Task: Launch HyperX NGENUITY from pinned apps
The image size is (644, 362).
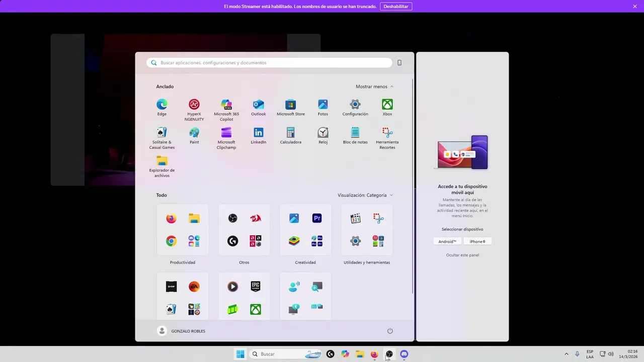Action: pyautogui.click(x=194, y=110)
